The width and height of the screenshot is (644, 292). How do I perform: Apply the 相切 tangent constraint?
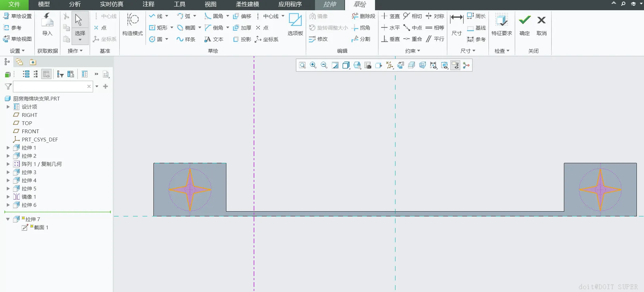pos(413,16)
